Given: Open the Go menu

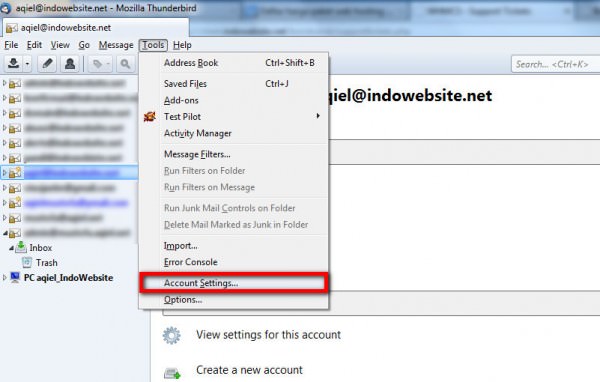Looking at the screenshot, I should click(84, 45).
